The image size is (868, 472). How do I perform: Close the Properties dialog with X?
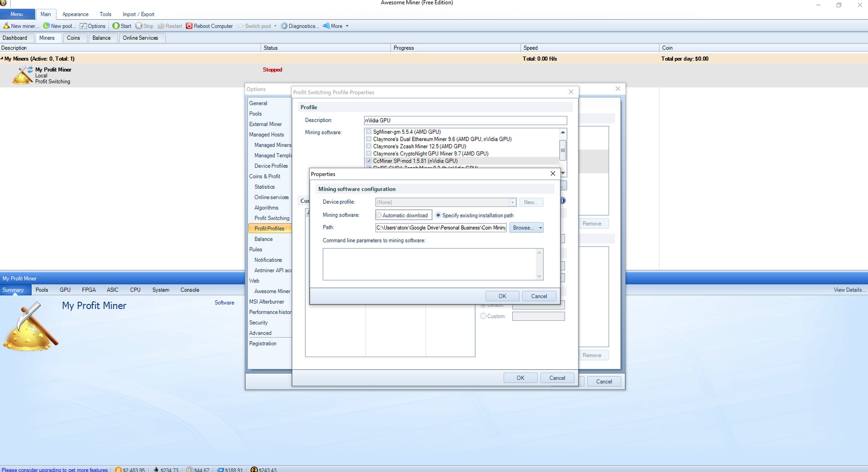553,174
